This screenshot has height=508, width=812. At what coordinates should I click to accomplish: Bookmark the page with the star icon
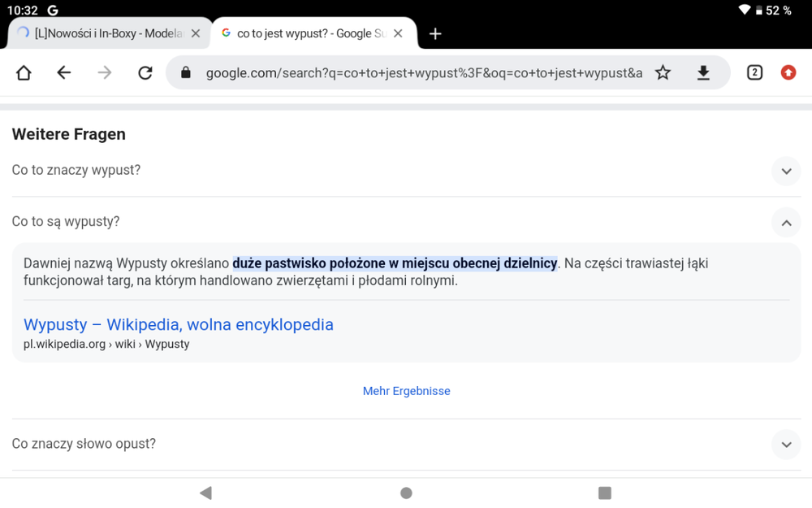click(x=663, y=73)
